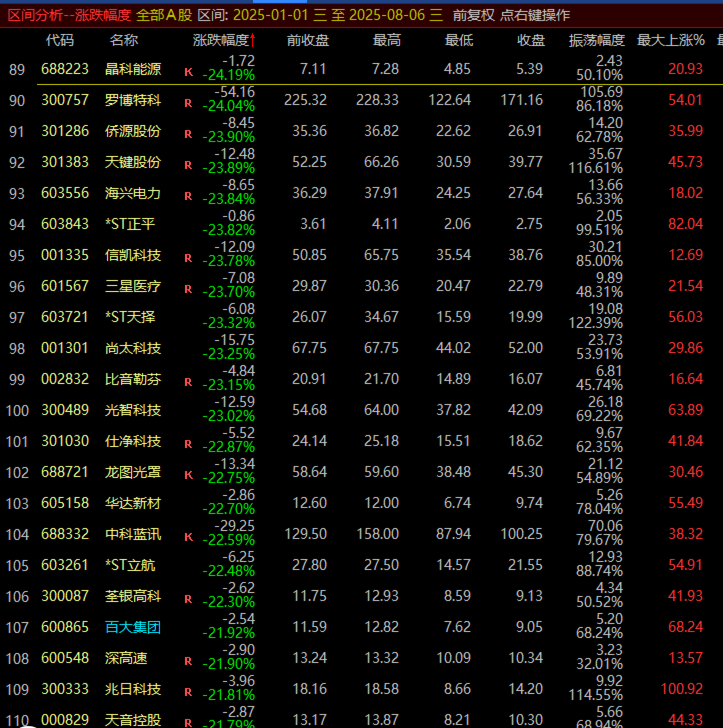Sort by the 前收盘 column header
The width and height of the screenshot is (723, 728).
coord(308,40)
